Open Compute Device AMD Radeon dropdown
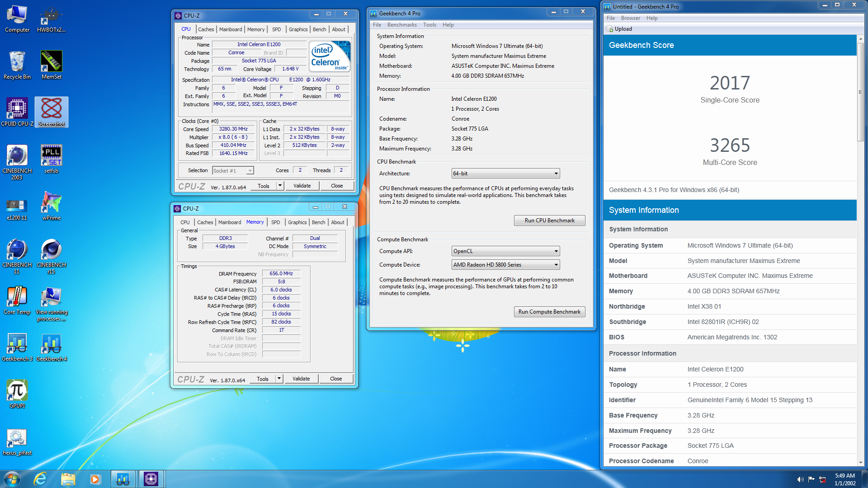 click(x=505, y=265)
